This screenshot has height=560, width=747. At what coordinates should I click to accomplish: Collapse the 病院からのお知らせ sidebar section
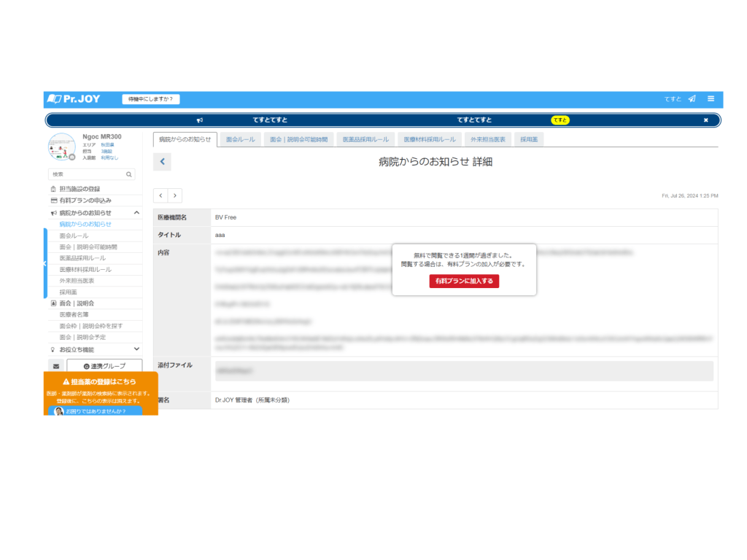(x=136, y=212)
